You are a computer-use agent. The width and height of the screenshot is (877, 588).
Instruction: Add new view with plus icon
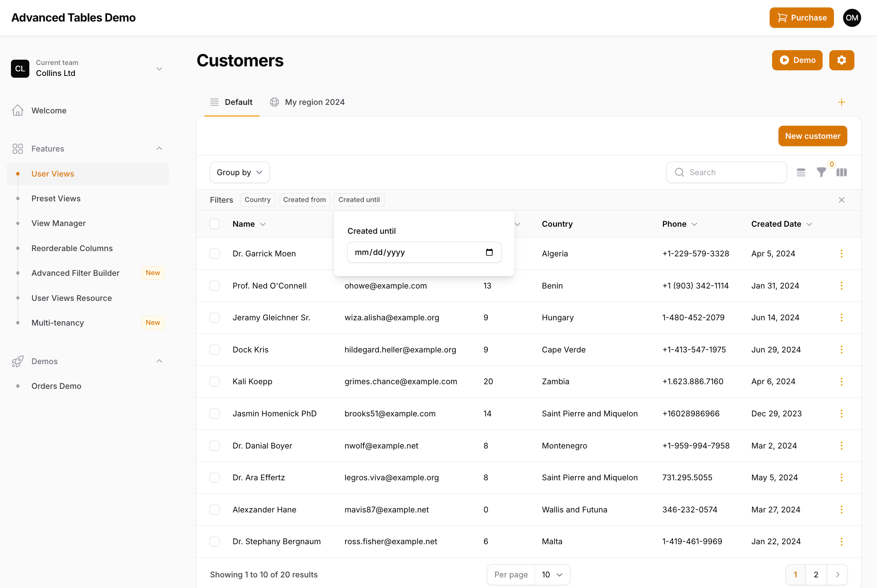point(841,102)
